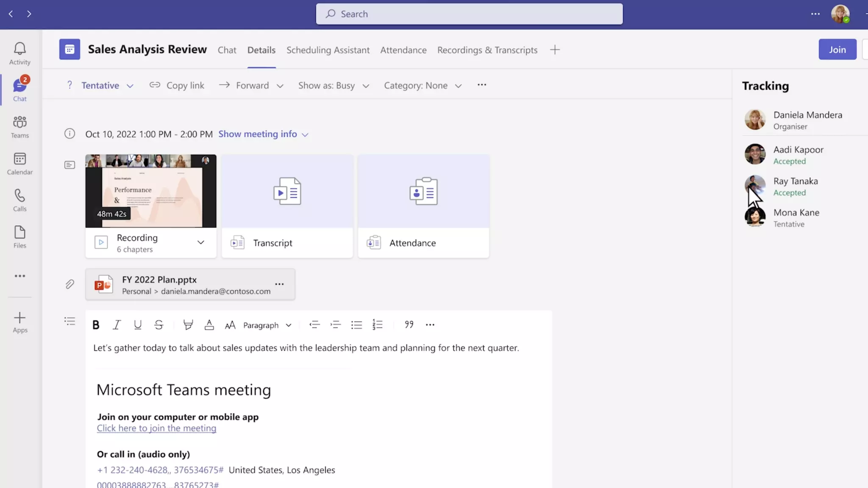The height and width of the screenshot is (488, 868).
Task: Switch to the Scheduling Assistant tab
Action: pos(328,50)
